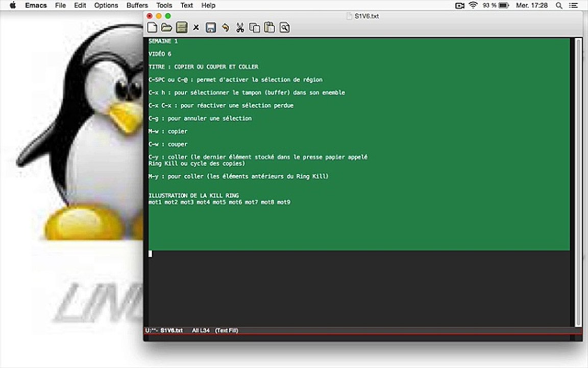Click the Kill Buffer X icon
Image resolution: width=588 pixels, height=368 pixels.
click(x=196, y=28)
